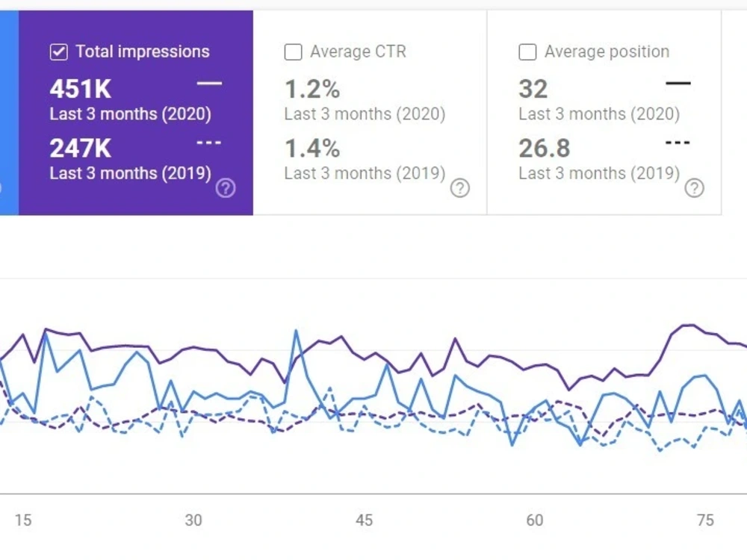
Task: Select the Average CTR metric card
Action: [370, 113]
